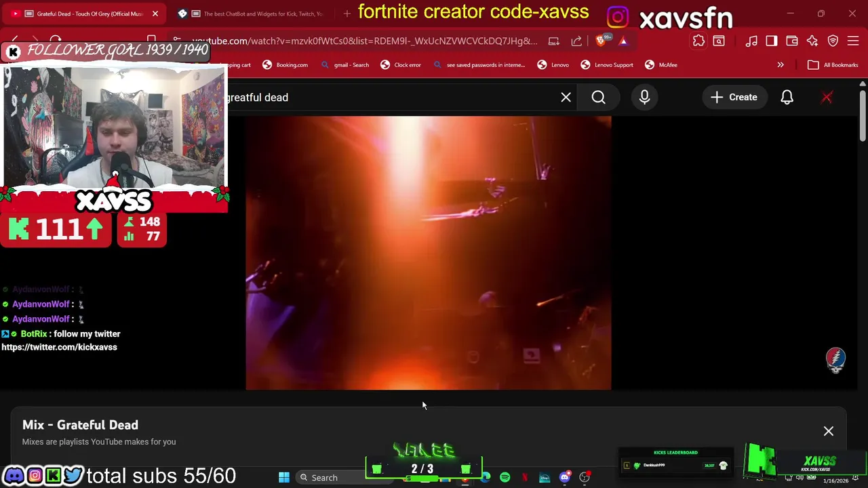Click the share page icon in address bar
This screenshot has height=488, width=868.
pos(576,41)
